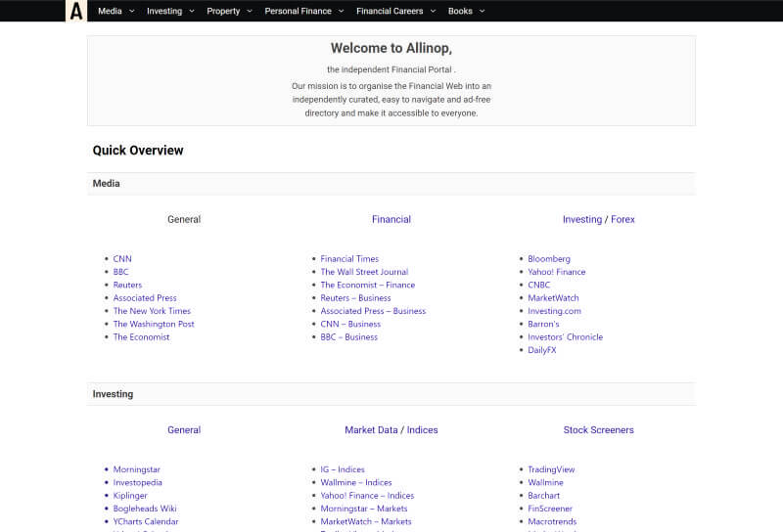
Task: Open The New York Times link
Action: [x=152, y=310]
